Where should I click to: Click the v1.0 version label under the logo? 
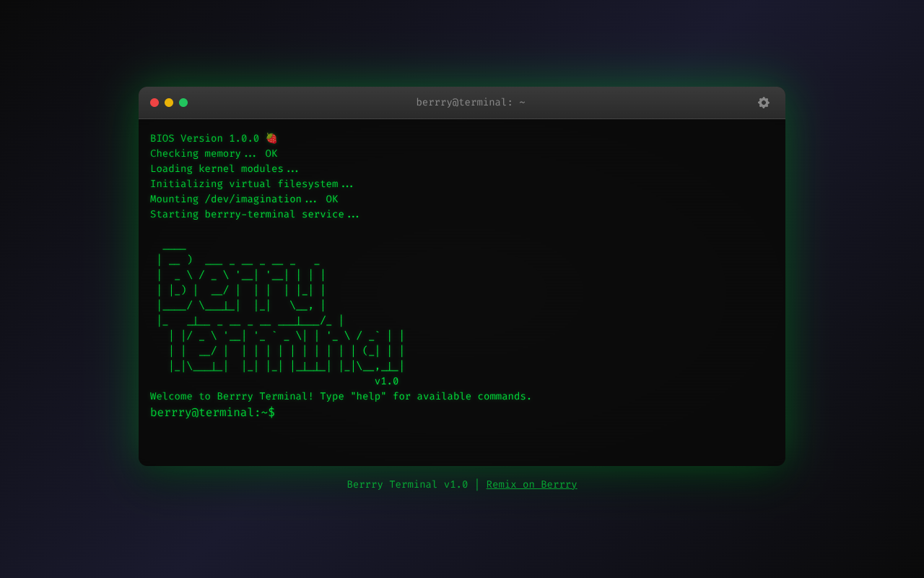point(386,381)
